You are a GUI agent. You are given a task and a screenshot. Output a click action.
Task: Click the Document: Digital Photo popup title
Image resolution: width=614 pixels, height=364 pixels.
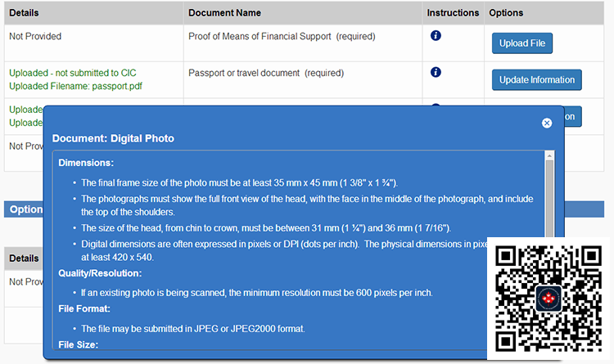pos(113,138)
